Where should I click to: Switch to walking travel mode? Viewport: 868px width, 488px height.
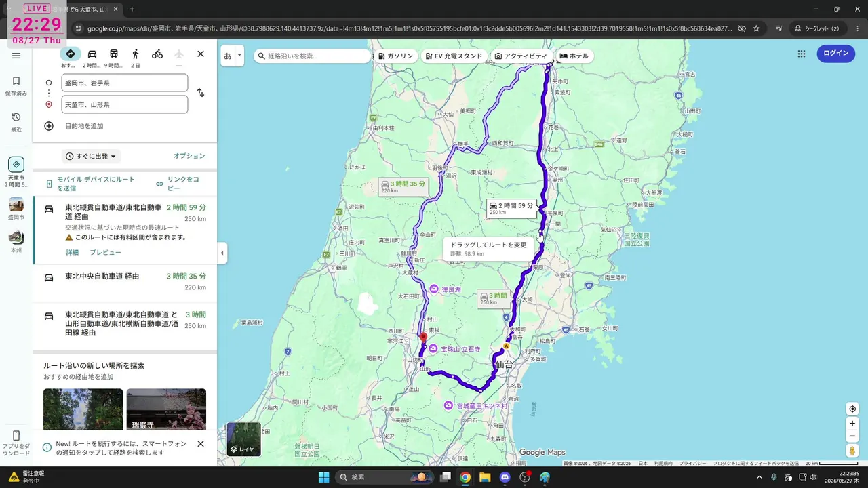136,54
